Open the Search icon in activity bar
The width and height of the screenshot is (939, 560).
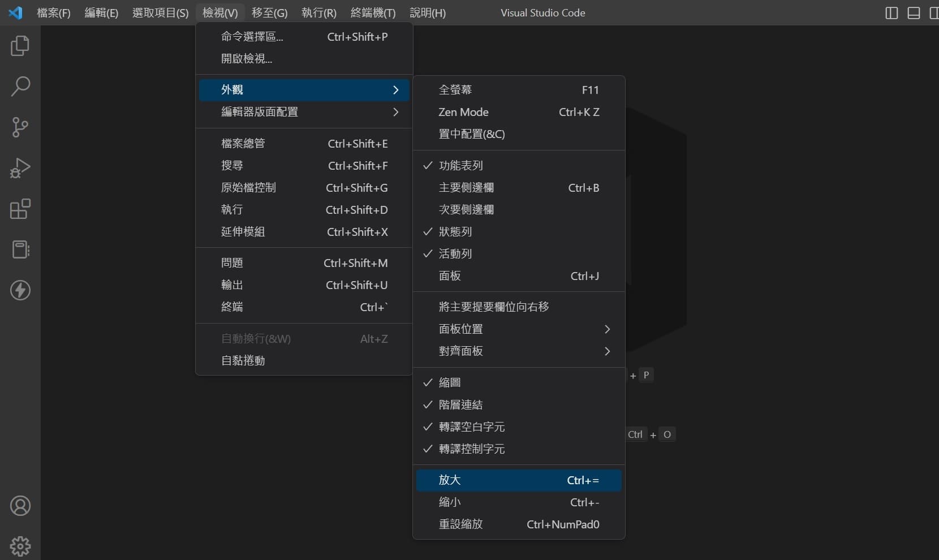click(20, 87)
